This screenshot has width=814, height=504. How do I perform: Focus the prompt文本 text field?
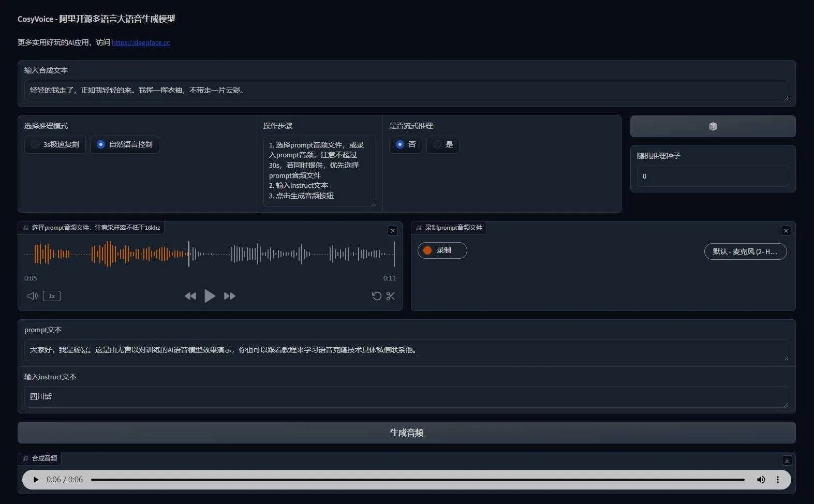point(407,350)
